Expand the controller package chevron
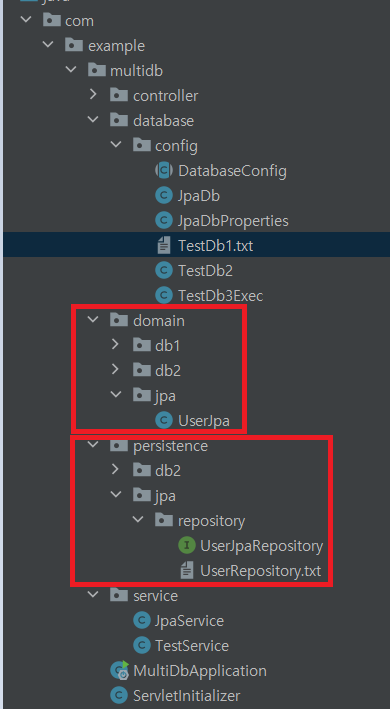390x709 pixels. coord(93,95)
